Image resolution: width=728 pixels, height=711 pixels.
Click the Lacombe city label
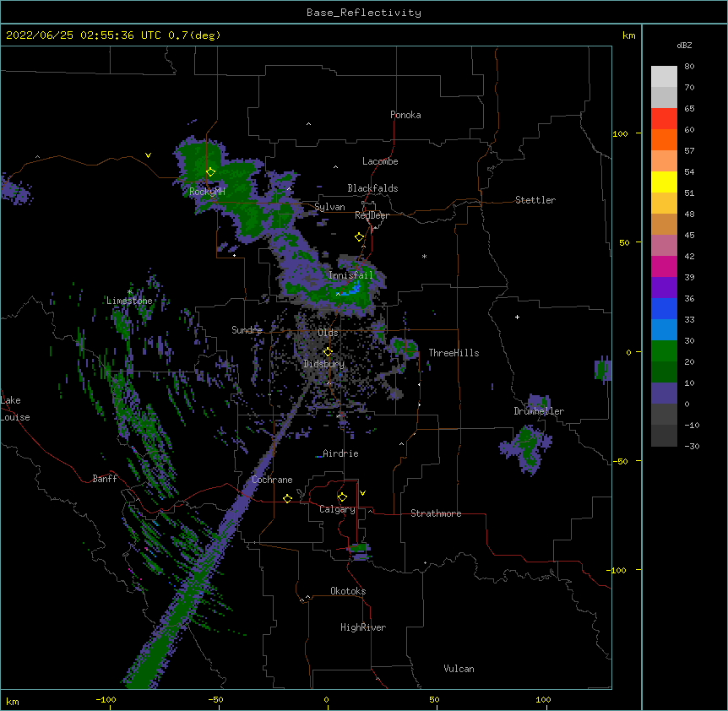coord(380,161)
